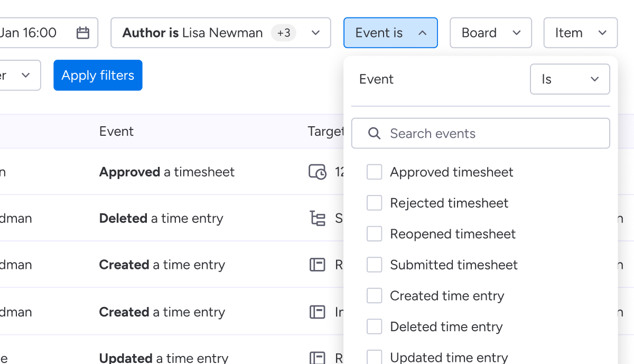The image size is (634, 364).
Task: Click the board icon in first Created row
Action: 317,265
